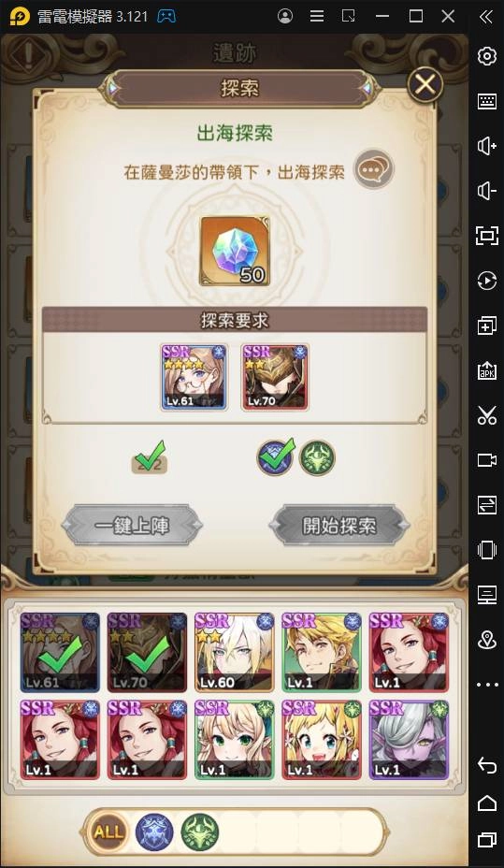Collapse the sidebar with double chevron

click(x=486, y=17)
